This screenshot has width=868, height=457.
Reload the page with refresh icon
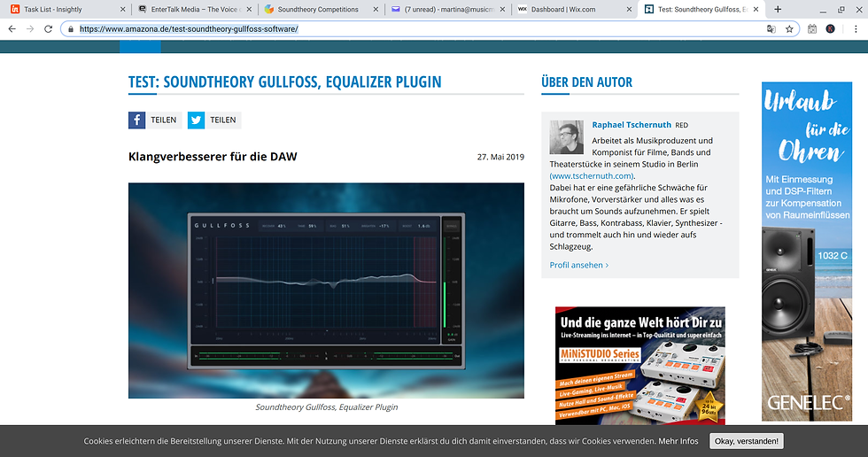48,28
